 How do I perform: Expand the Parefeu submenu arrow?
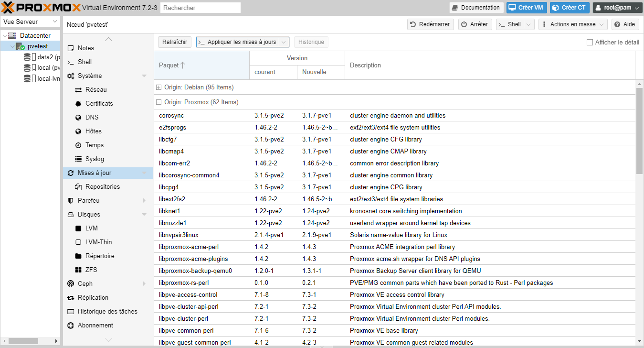144,200
